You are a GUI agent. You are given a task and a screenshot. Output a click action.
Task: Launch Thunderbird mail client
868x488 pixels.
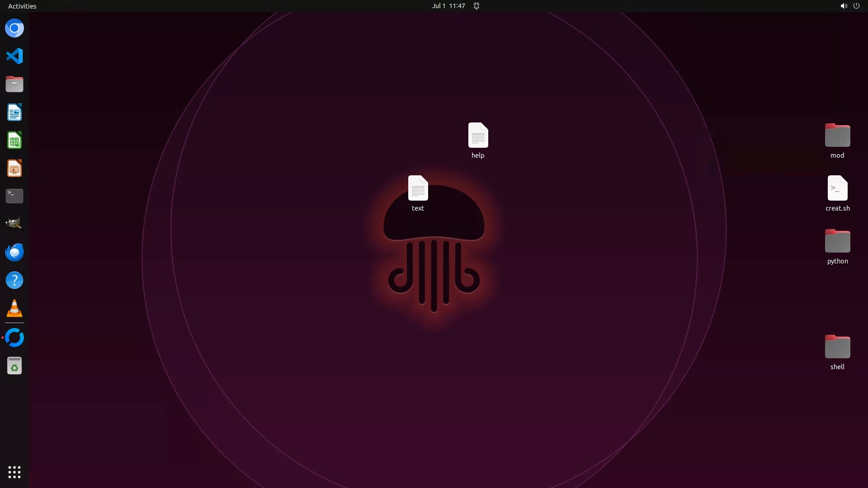[14, 252]
